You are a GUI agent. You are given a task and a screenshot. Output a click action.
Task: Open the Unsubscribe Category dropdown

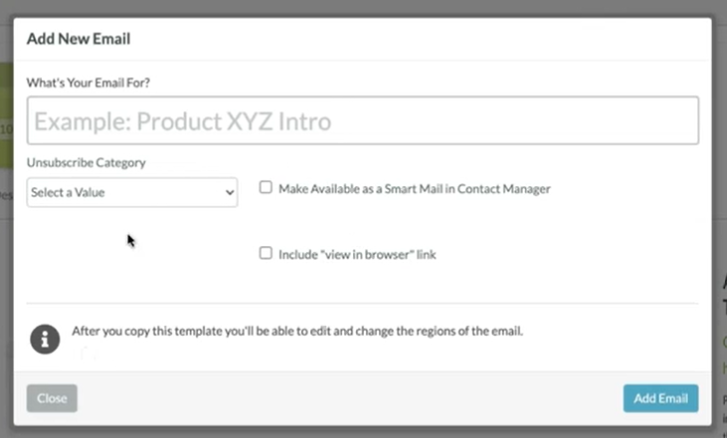click(x=132, y=192)
